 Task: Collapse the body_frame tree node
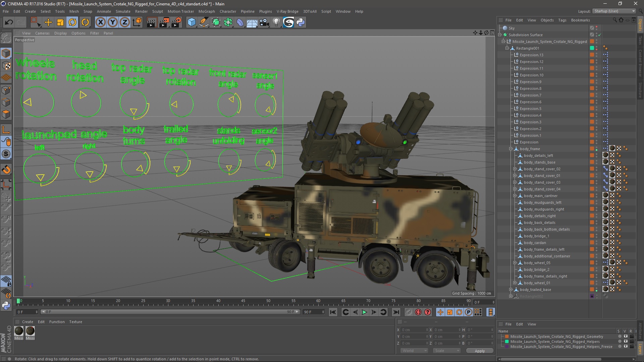click(511, 149)
